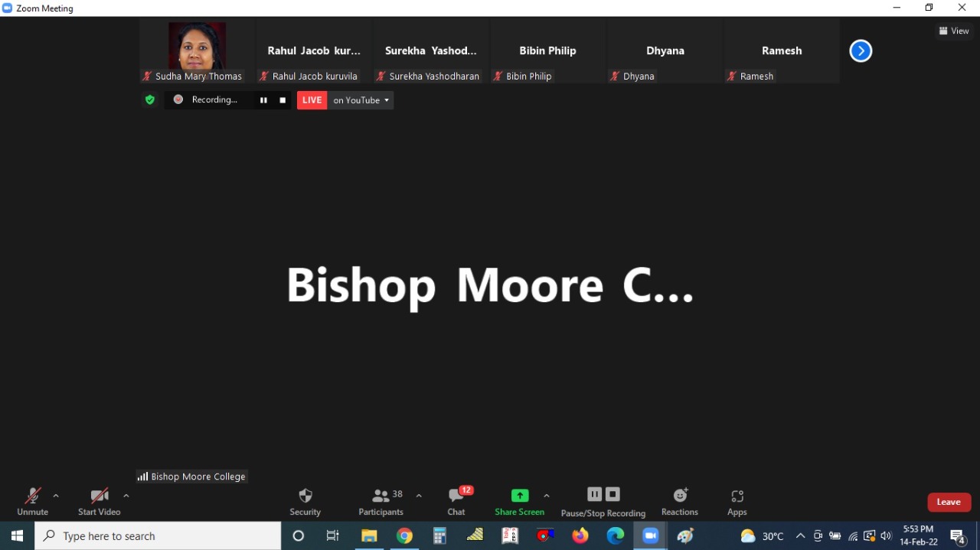Image resolution: width=980 pixels, height=550 pixels.
Task: Show hidden system tray icons
Action: point(800,536)
